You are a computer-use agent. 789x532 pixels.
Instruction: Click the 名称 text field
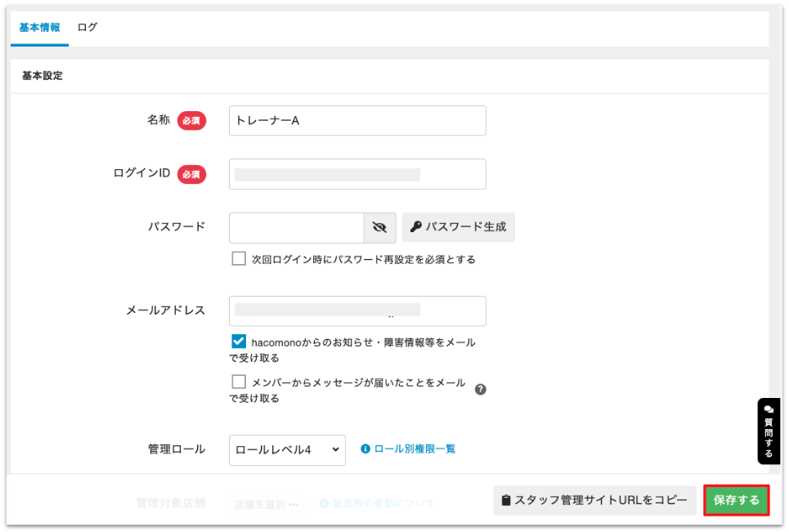coord(357,120)
